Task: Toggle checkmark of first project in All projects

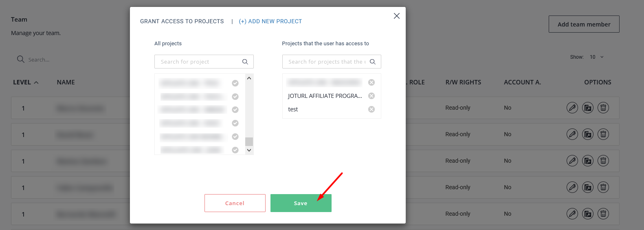Action: (235, 83)
